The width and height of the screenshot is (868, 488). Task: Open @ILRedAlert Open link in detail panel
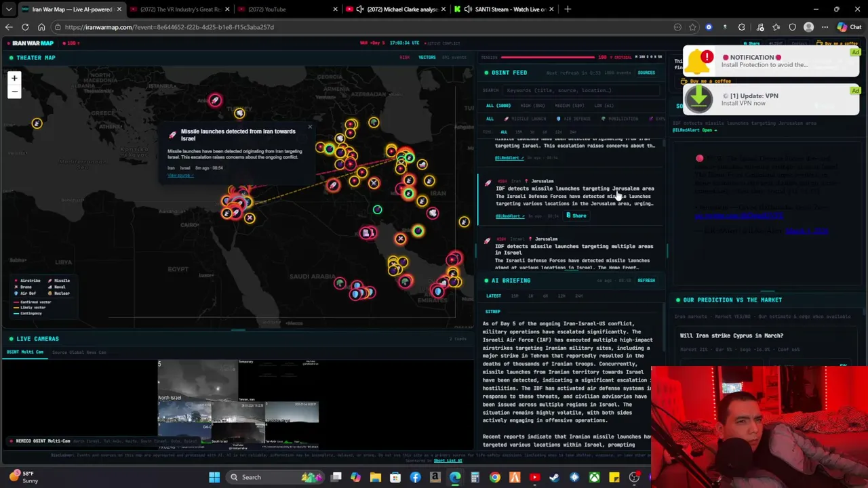[x=694, y=130]
